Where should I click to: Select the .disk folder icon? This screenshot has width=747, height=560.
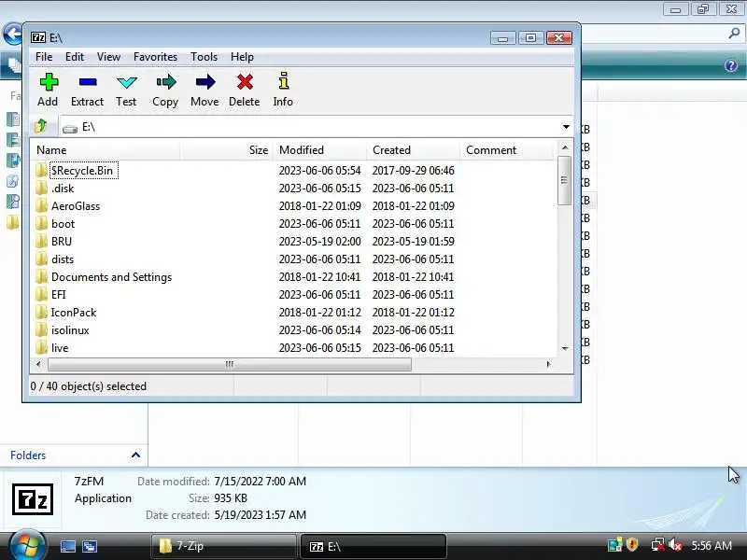point(41,189)
